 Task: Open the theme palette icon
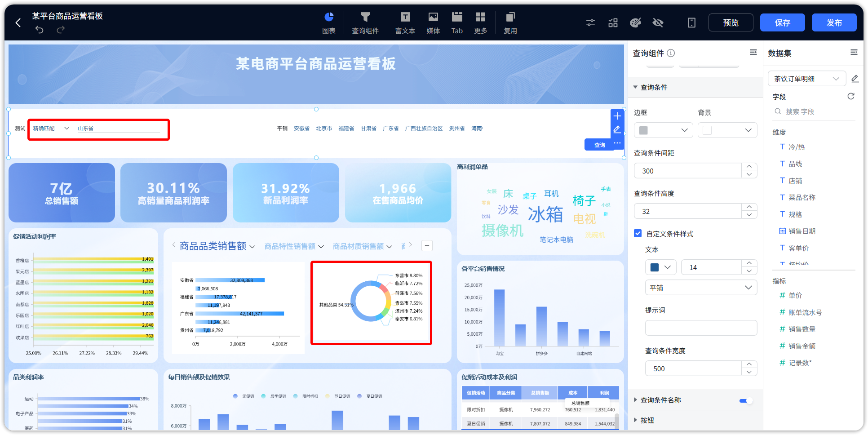tap(635, 22)
